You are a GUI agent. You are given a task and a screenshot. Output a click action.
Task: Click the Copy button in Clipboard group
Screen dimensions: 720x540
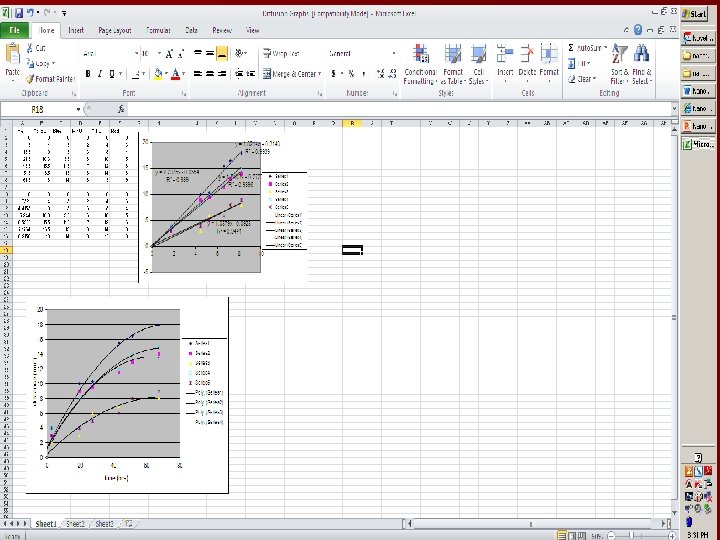click(x=40, y=63)
